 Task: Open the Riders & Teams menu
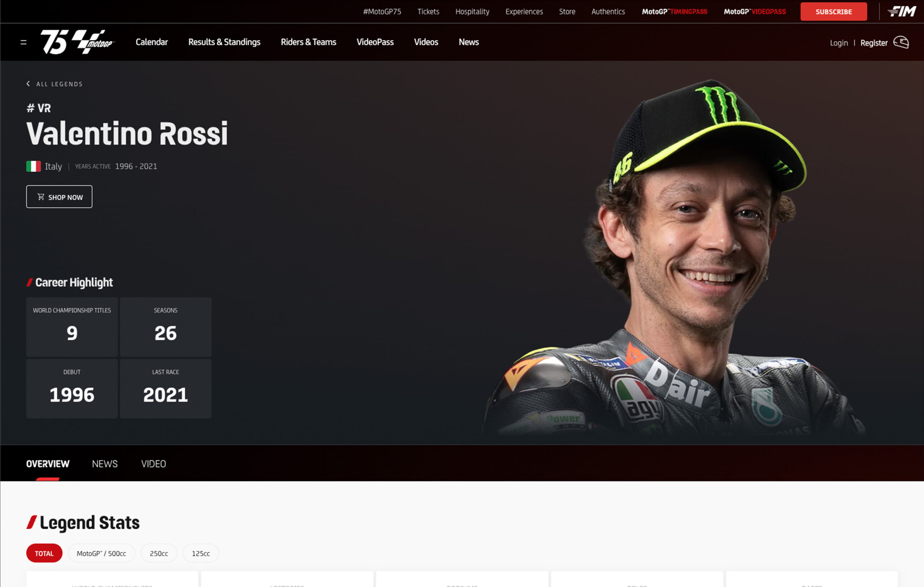click(308, 42)
